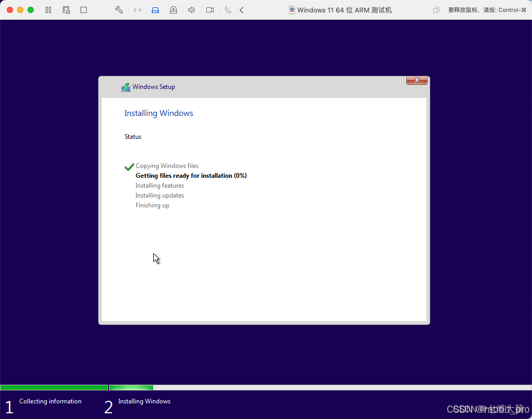Viewport: 532px width, 419px height.
Task: Click 'Collecting information' step one label
Action: click(x=50, y=401)
